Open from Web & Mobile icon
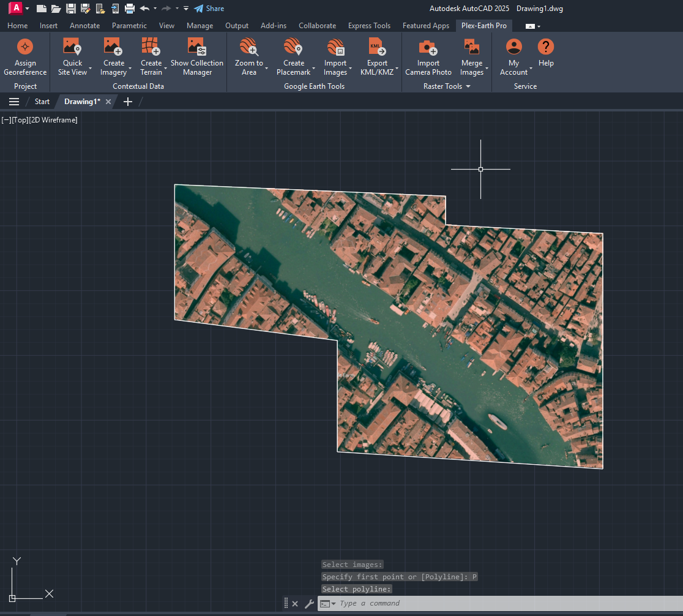The image size is (683, 616). [100, 9]
